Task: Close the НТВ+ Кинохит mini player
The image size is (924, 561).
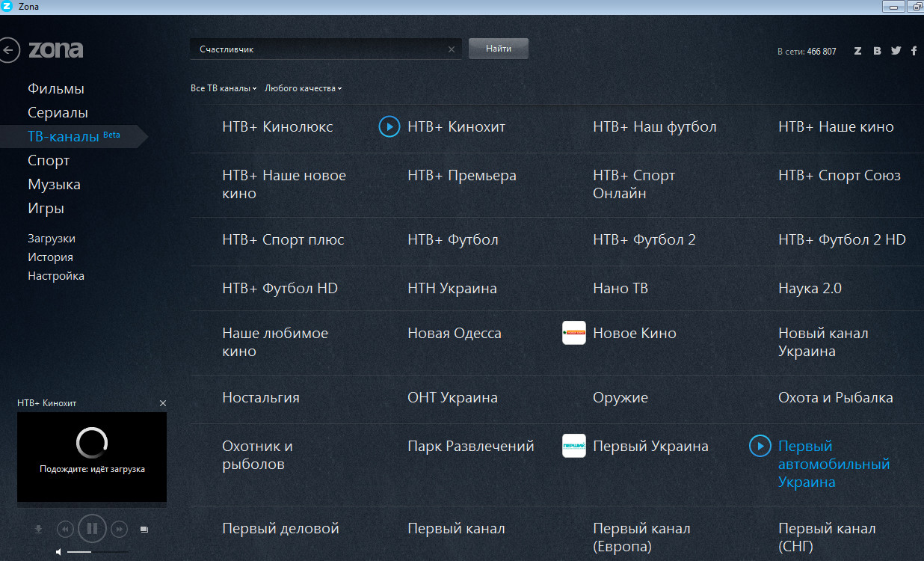Action: (163, 403)
